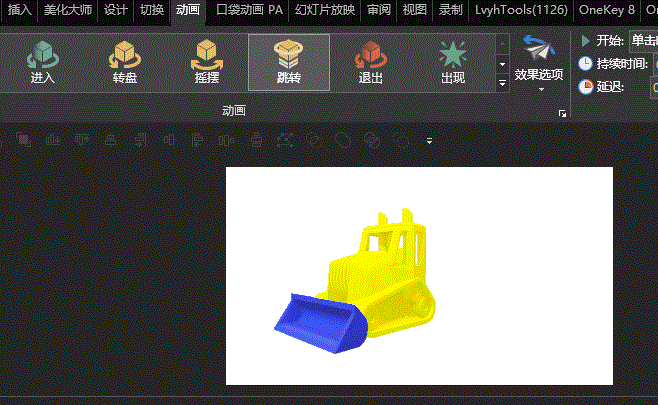This screenshot has height=405, width=658.
Task: Choose the 摇摆 swing animation
Action: pyautogui.click(x=206, y=62)
